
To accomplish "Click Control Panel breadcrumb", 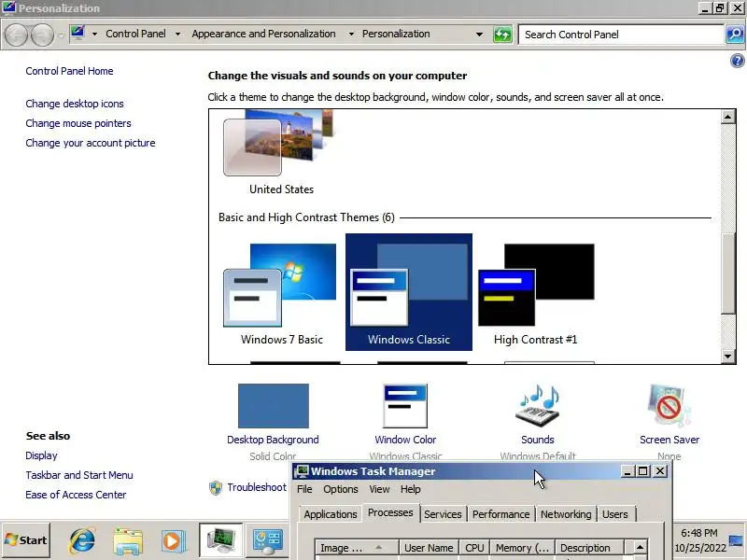I will click(135, 34).
